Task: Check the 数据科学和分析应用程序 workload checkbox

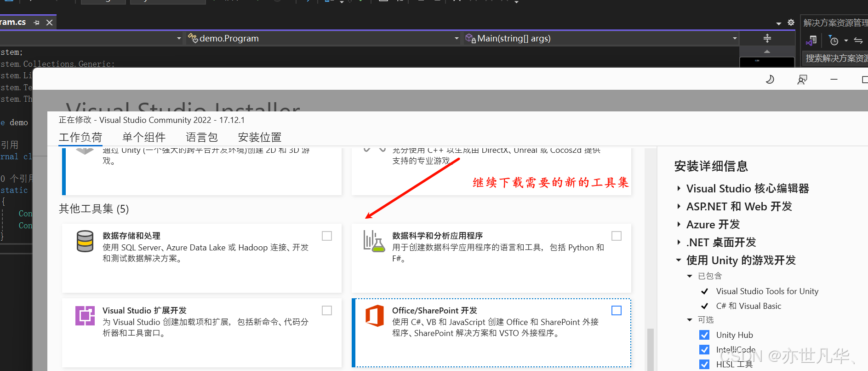Action: click(x=617, y=236)
